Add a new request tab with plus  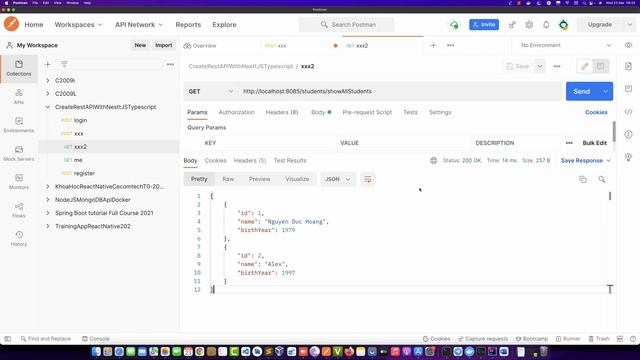pos(433,45)
